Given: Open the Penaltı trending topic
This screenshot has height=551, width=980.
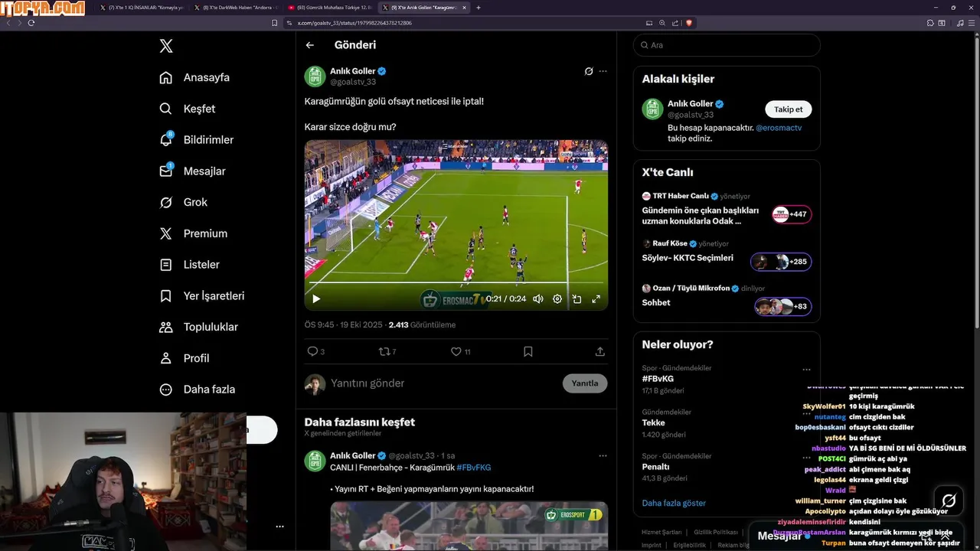Looking at the screenshot, I should point(655,467).
